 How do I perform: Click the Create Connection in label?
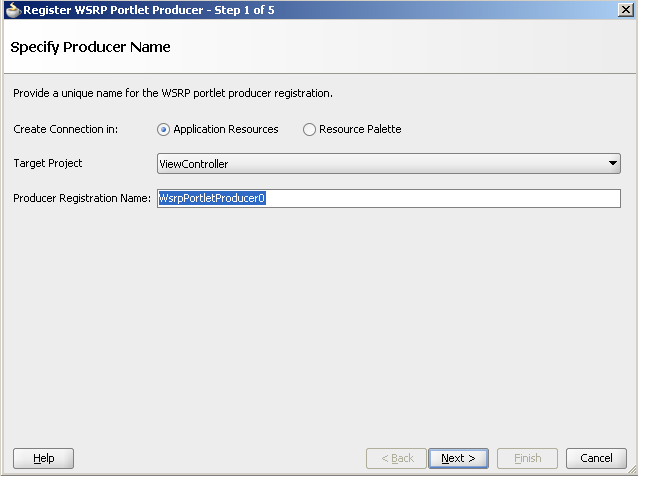(x=65, y=129)
